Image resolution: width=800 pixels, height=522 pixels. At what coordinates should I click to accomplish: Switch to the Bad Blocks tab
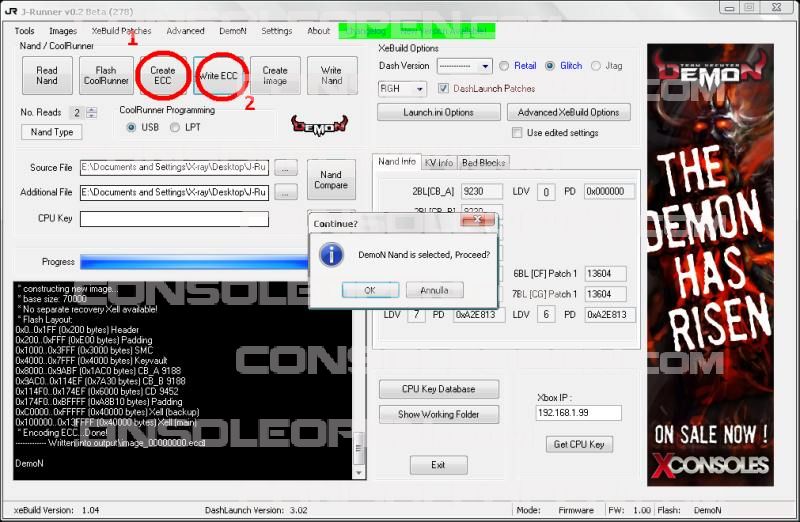pyautogui.click(x=483, y=162)
